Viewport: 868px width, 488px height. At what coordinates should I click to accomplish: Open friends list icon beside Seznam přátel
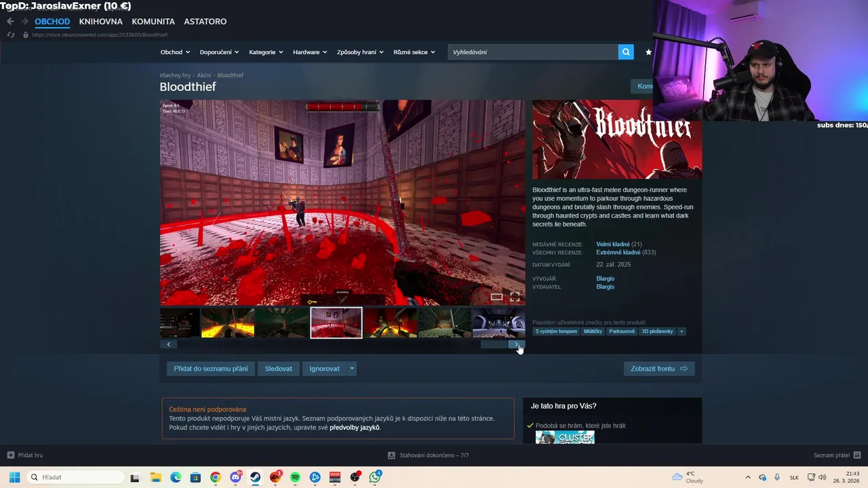point(857,455)
